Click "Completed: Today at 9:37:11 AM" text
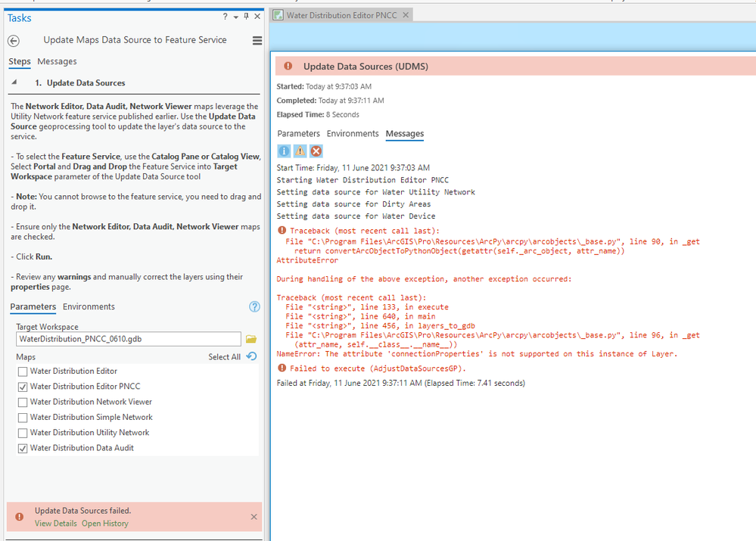 (x=330, y=101)
